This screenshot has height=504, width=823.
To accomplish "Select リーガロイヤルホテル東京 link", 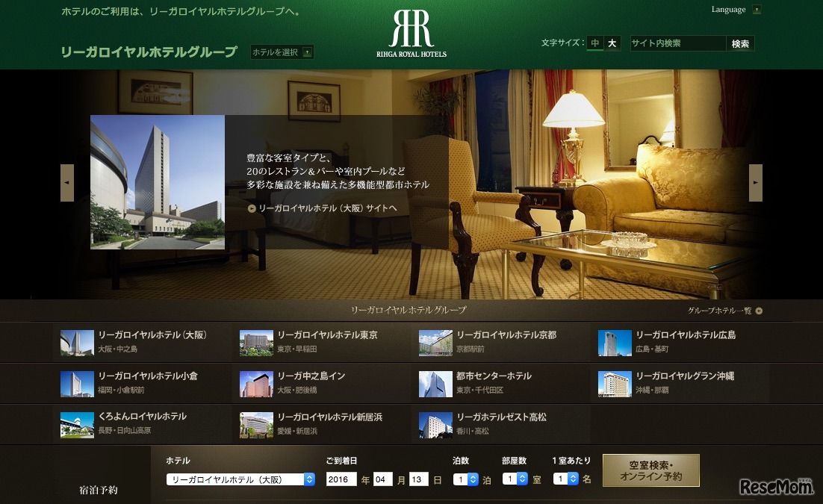I will pyautogui.click(x=328, y=335).
